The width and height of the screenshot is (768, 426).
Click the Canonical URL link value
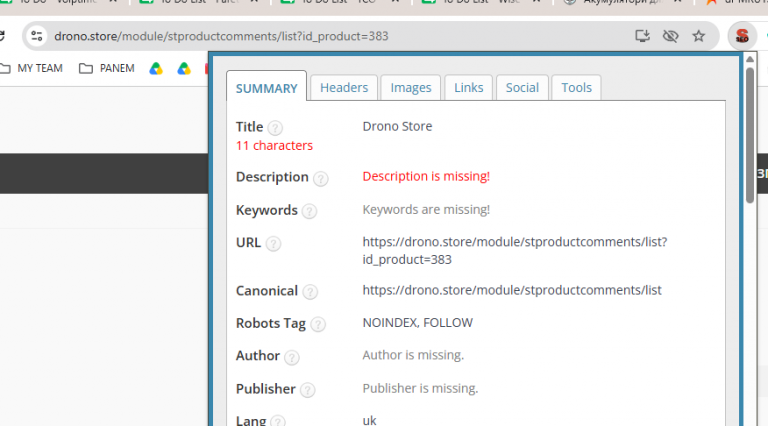[x=512, y=290]
